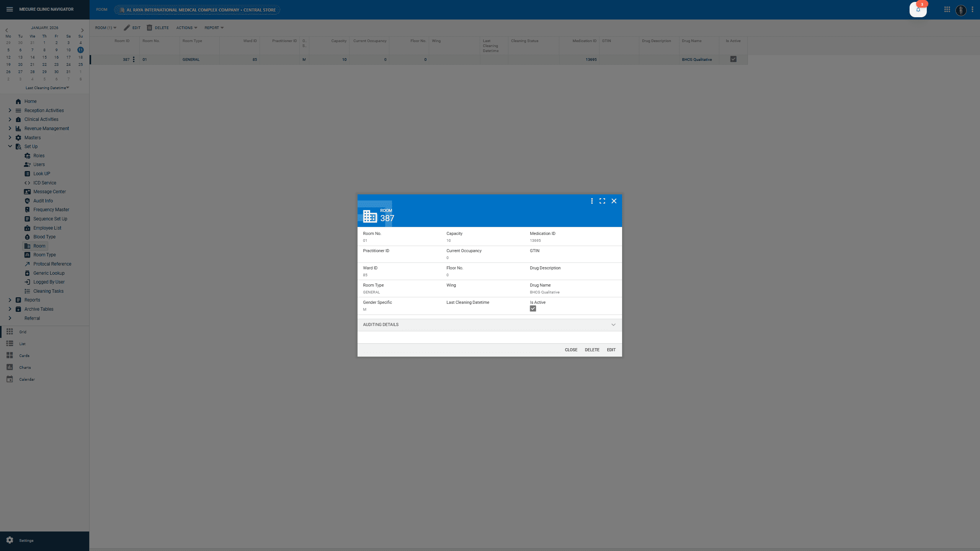
Task: Open the Last Cleaning Datetime sort menu
Action: coord(47,88)
